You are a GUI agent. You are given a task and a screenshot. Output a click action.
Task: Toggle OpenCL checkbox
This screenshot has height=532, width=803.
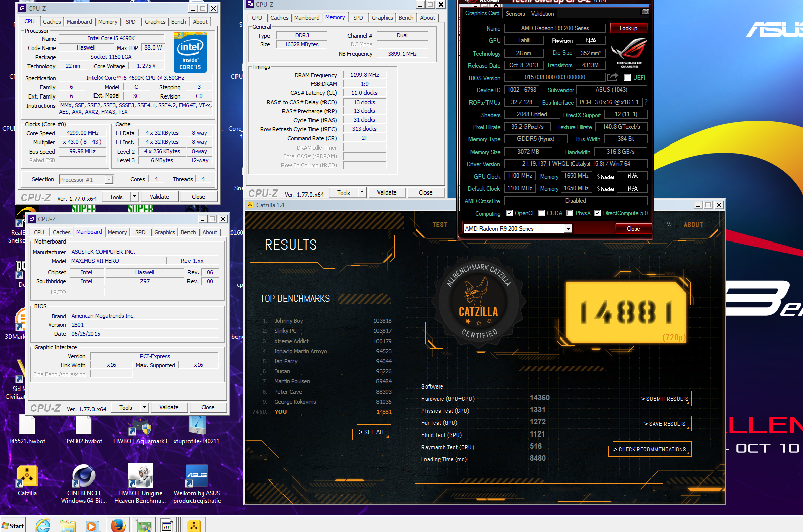[510, 213]
